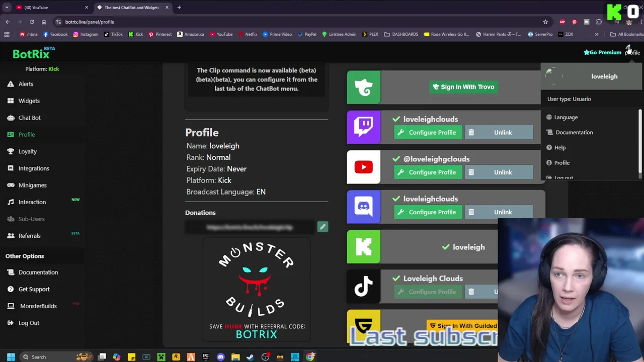644x362 pixels.
Task: Click the browser home button
Action: [44, 22]
